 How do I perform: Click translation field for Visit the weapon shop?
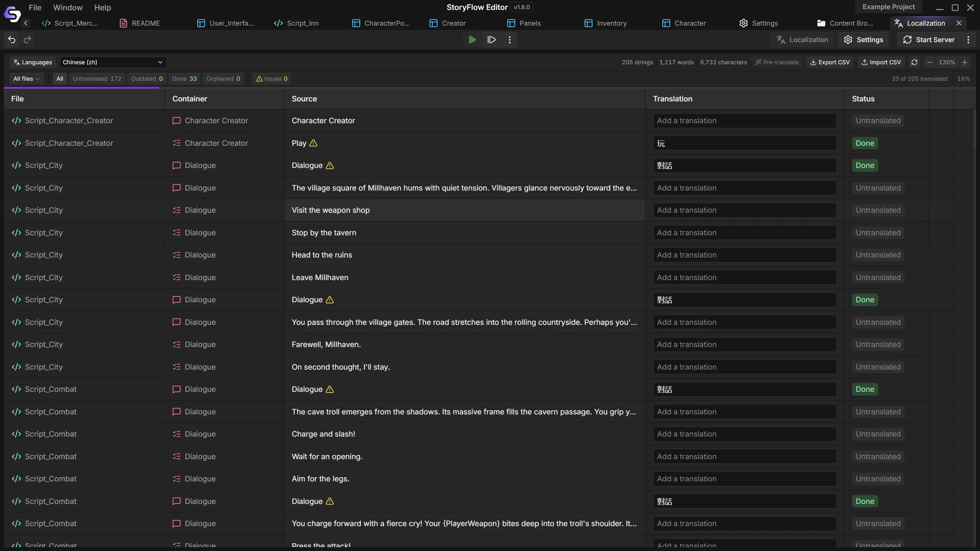745,210
